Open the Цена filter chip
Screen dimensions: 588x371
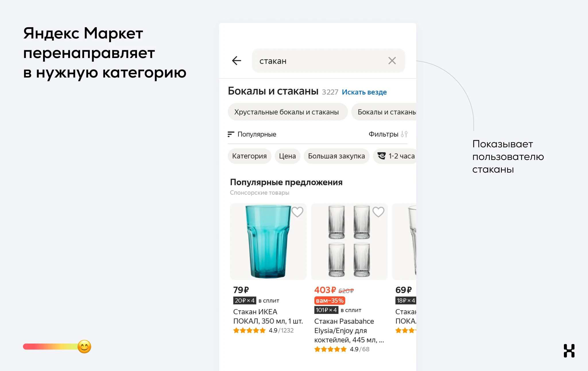point(287,156)
